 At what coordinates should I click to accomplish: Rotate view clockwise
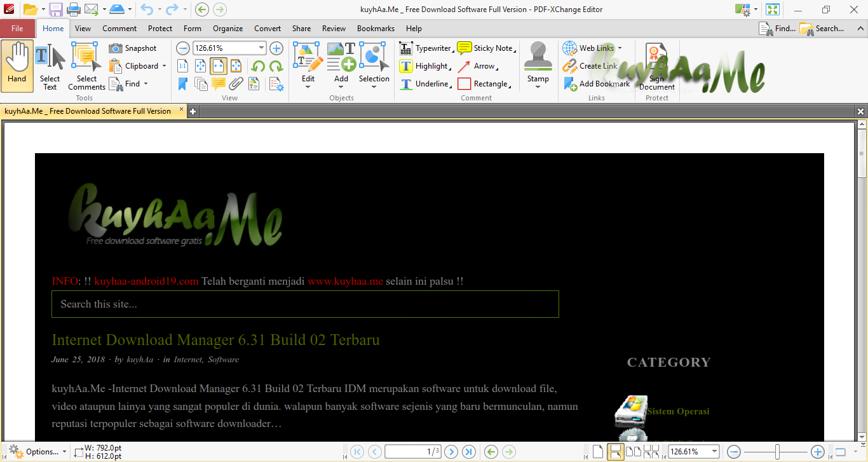(x=276, y=66)
